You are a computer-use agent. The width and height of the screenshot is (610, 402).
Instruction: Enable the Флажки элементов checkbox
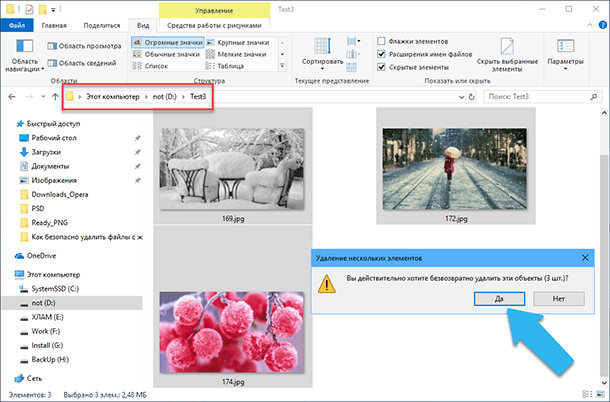pyautogui.click(x=383, y=41)
